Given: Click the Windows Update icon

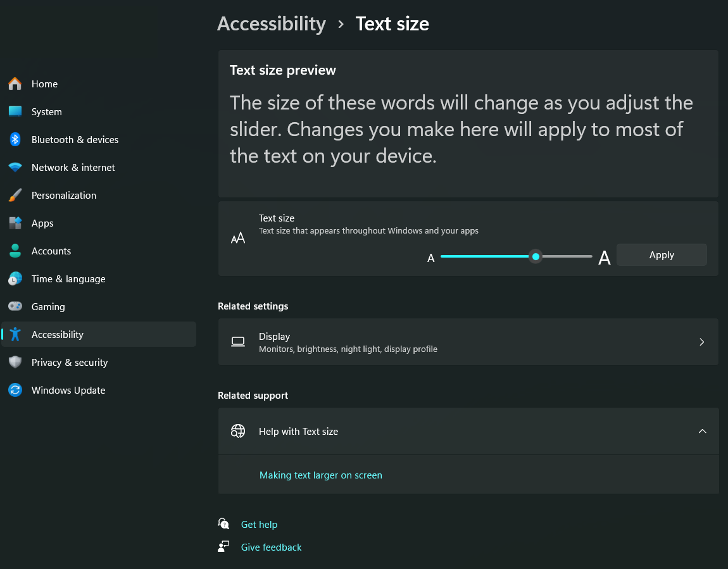Looking at the screenshot, I should (15, 390).
